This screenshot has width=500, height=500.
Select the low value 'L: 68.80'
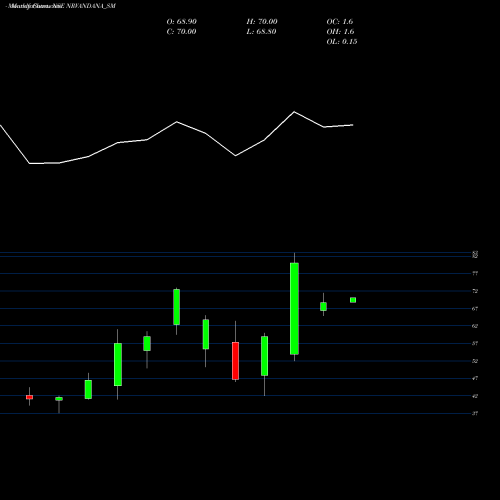261,31
